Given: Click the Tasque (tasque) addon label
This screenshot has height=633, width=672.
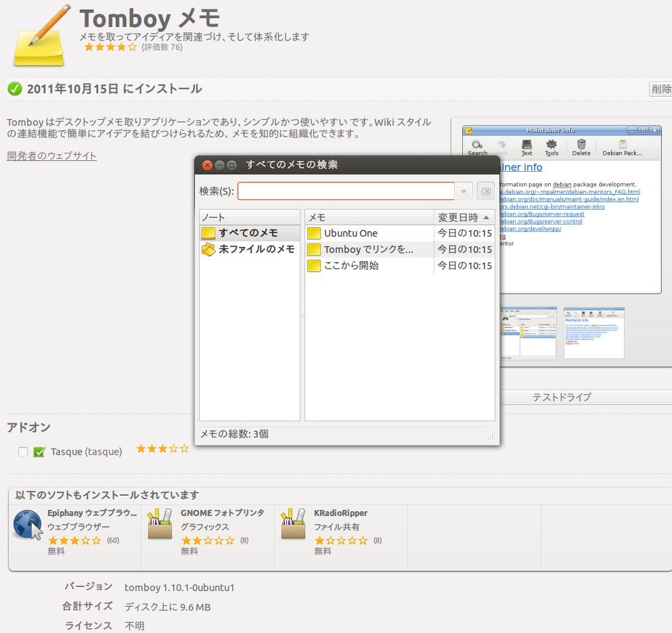Looking at the screenshot, I should (86, 452).
